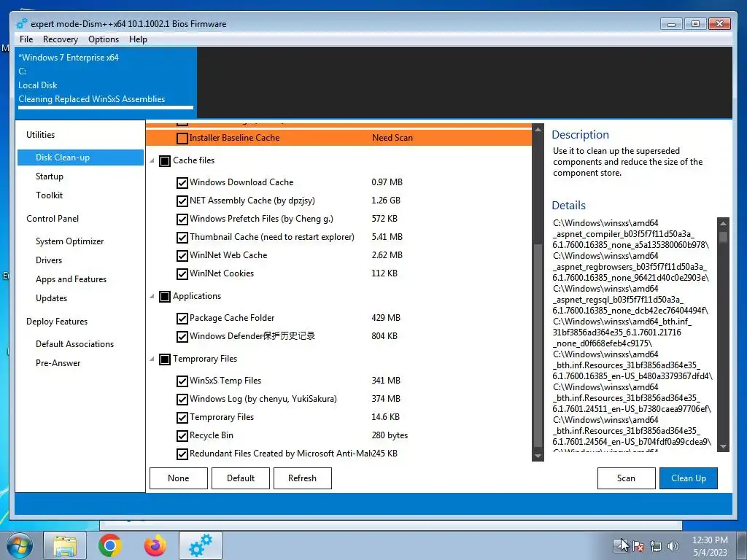The height and width of the screenshot is (560, 747).
Task: Open the network tray icon
Action: click(x=656, y=546)
